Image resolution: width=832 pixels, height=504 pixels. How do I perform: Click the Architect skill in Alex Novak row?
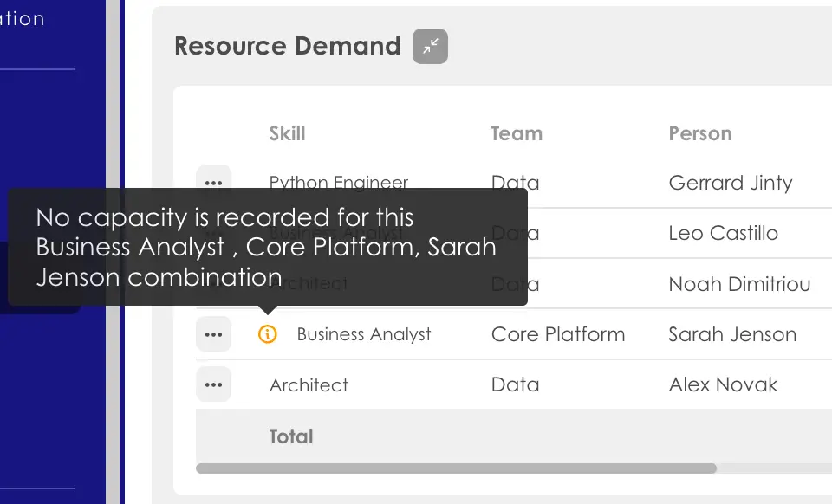(x=309, y=384)
